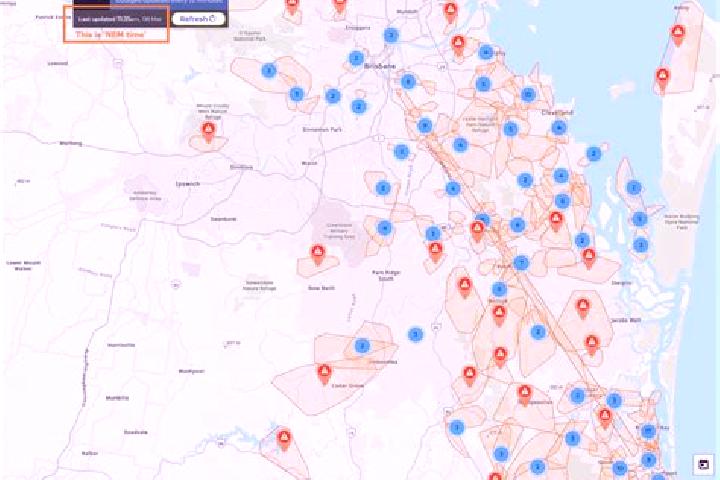Click the 'This is NEM time' annotation
The image size is (720, 480).
click(x=110, y=34)
